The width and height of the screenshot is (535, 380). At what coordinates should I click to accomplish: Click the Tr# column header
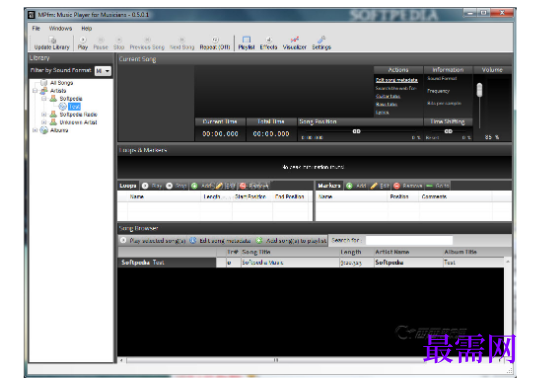[x=233, y=252]
